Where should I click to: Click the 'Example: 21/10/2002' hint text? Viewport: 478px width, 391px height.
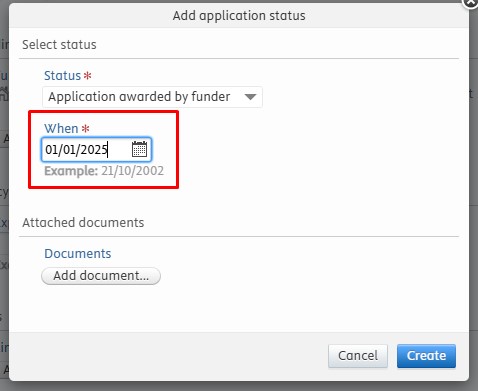(x=104, y=171)
